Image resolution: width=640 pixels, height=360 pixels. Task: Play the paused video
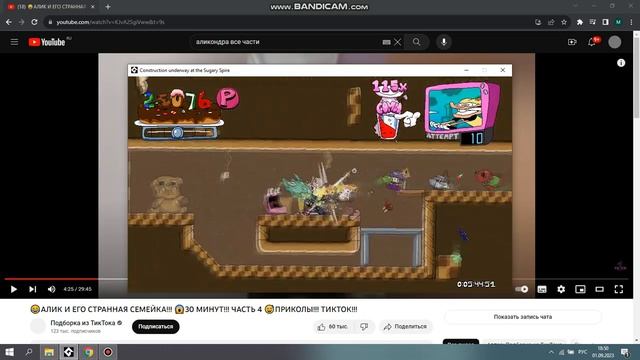pyautogui.click(x=13, y=289)
